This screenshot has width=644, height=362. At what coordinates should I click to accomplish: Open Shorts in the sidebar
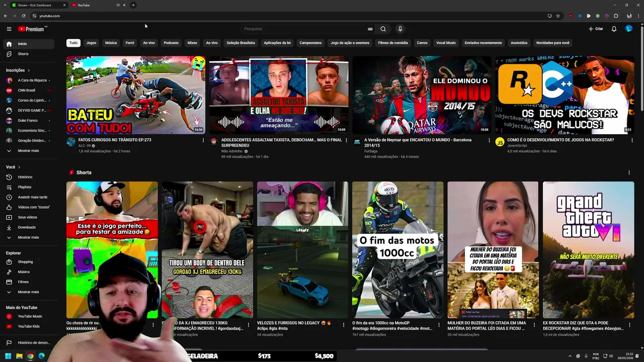(29, 54)
